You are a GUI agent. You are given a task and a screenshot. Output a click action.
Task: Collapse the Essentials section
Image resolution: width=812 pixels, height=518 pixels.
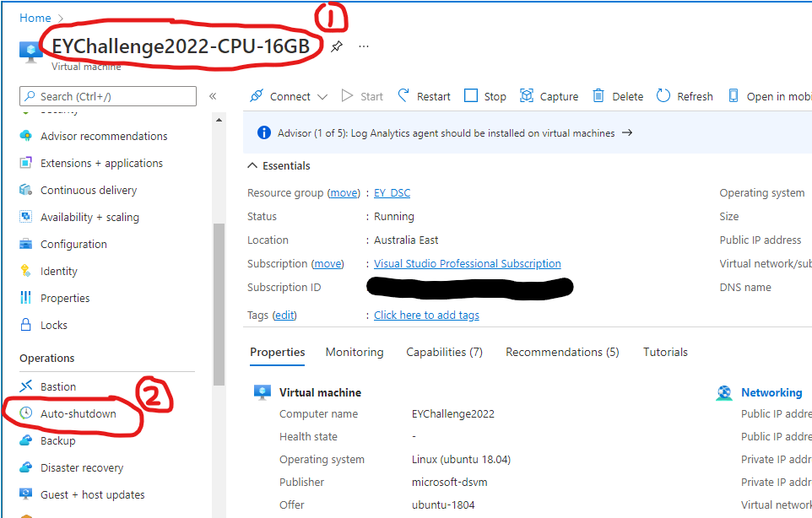pyautogui.click(x=279, y=165)
